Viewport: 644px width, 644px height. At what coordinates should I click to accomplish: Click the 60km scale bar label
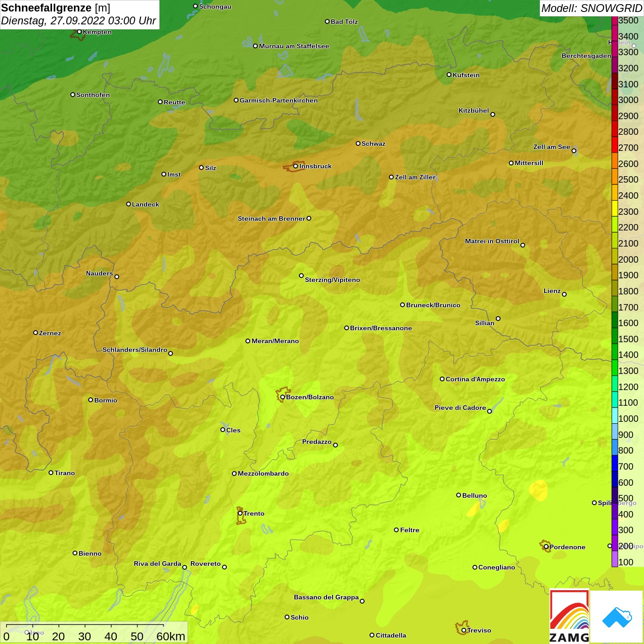click(x=171, y=636)
